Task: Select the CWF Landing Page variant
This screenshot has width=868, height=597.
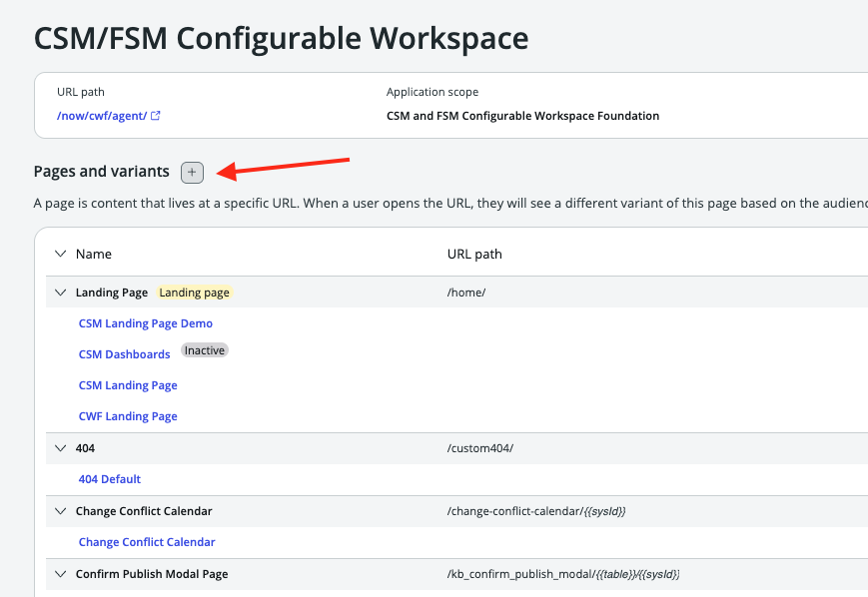Action: tap(128, 416)
